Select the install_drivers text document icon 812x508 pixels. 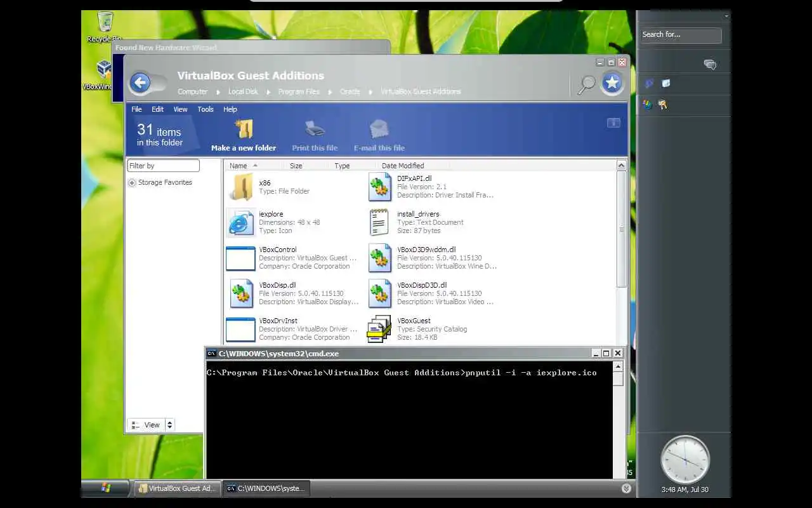coord(379,222)
